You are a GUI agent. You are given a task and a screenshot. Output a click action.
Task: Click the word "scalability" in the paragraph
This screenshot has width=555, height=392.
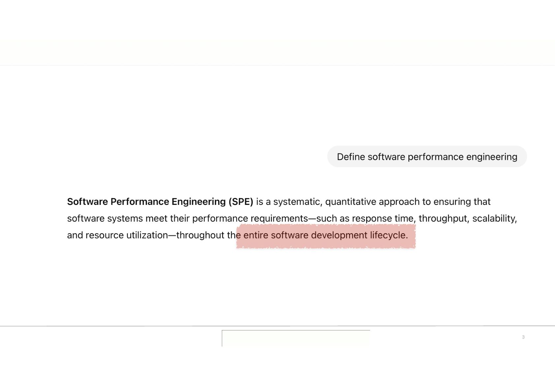pos(495,218)
